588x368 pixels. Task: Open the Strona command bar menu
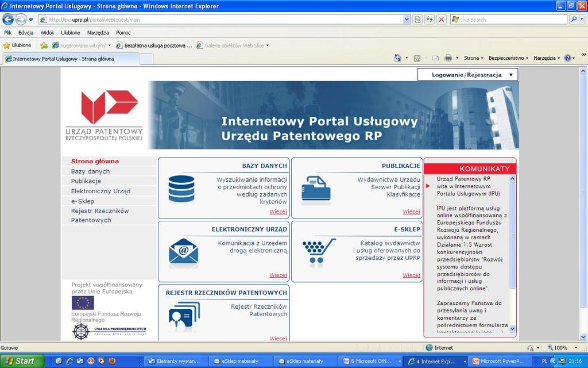pyautogui.click(x=473, y=58)
